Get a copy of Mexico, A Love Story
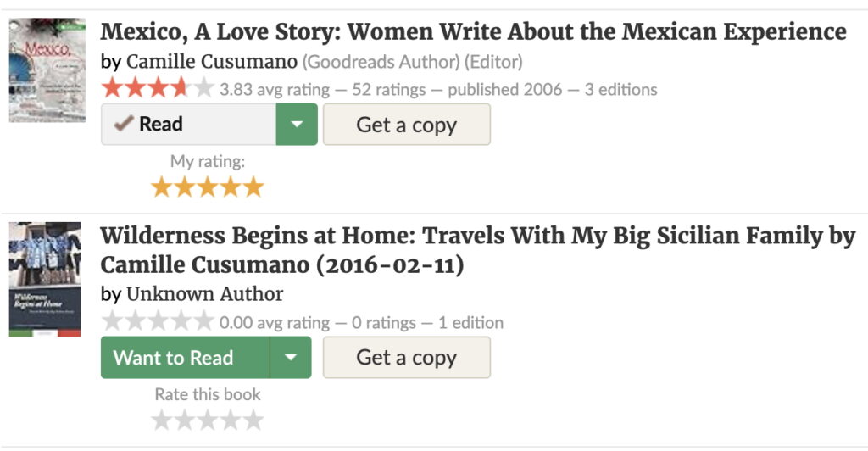 click(406, 125)
